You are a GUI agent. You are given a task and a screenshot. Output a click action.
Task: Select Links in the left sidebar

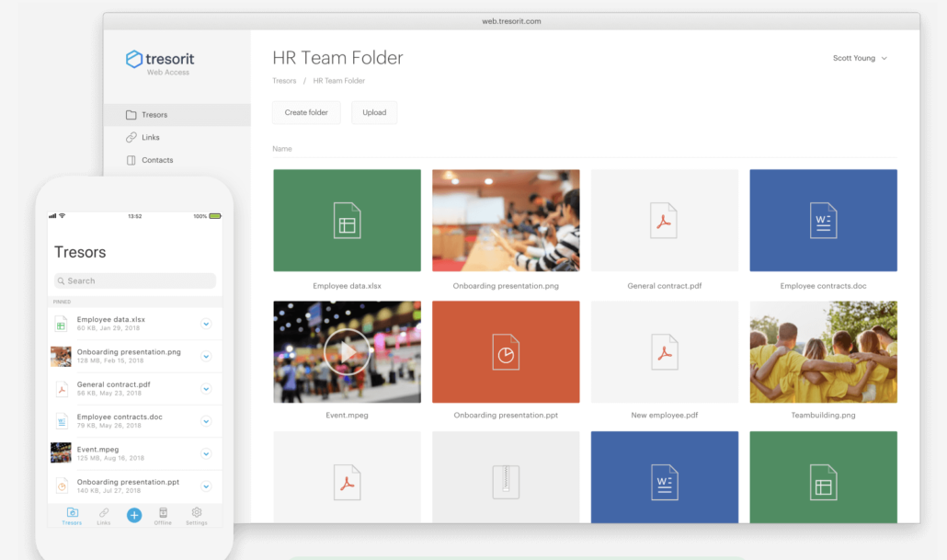click(x=150, y=138)
